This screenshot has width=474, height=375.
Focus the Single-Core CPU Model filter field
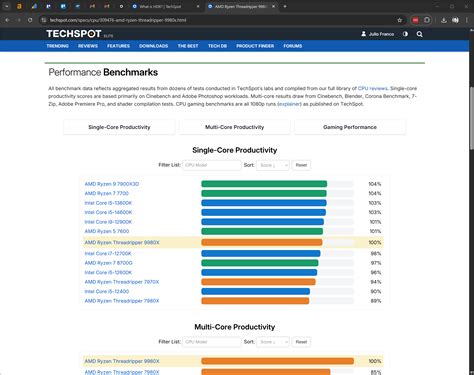click(212, 165)
